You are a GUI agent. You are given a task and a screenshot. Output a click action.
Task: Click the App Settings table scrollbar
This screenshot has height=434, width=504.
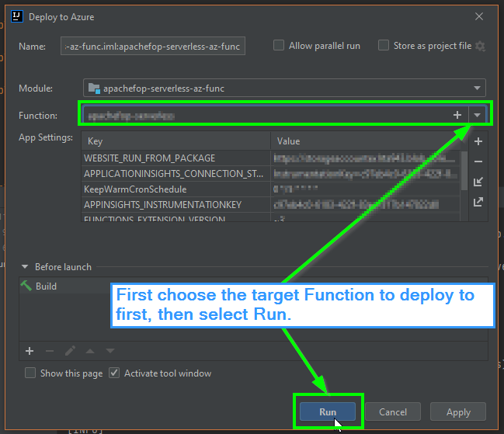coord(464,171)
